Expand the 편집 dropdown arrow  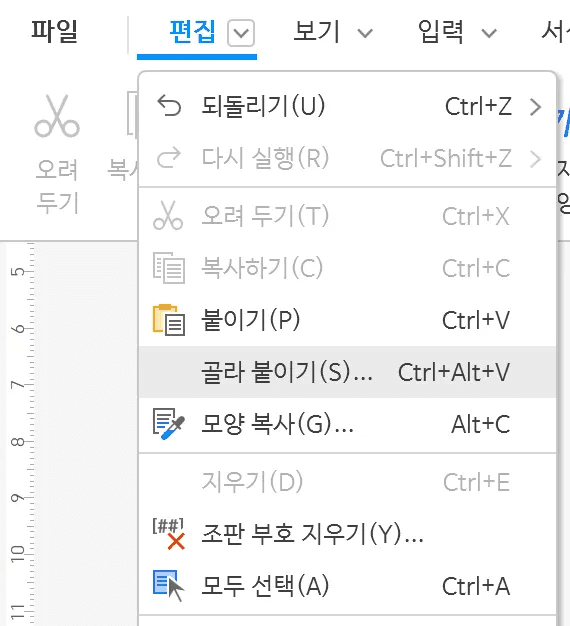coord(241,33)
